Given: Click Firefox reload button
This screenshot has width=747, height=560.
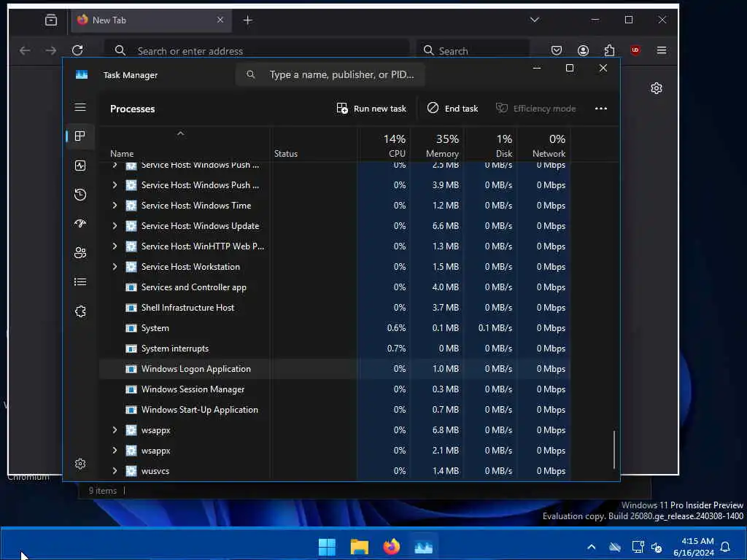Looking at the screenshot, I should click(77, 50).
